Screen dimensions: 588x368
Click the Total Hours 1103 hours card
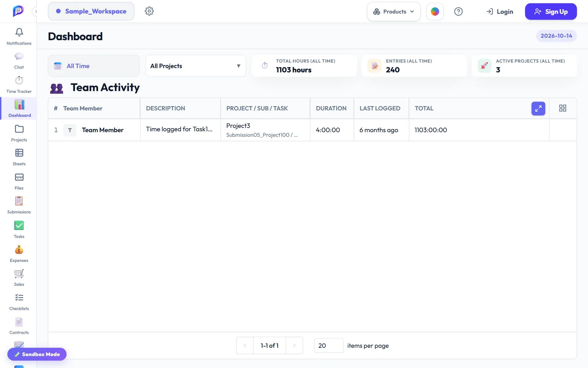(x=304, y=66)
